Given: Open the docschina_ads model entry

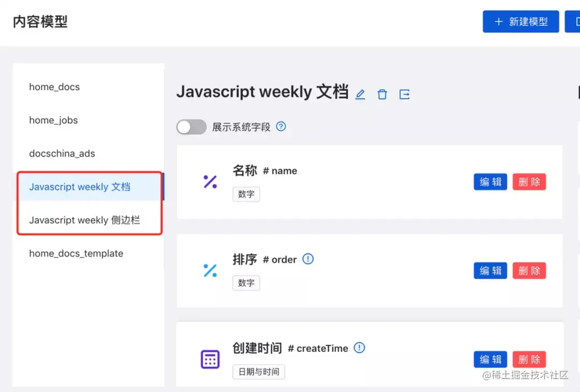Looking at the screenshot, I should 62,153.
